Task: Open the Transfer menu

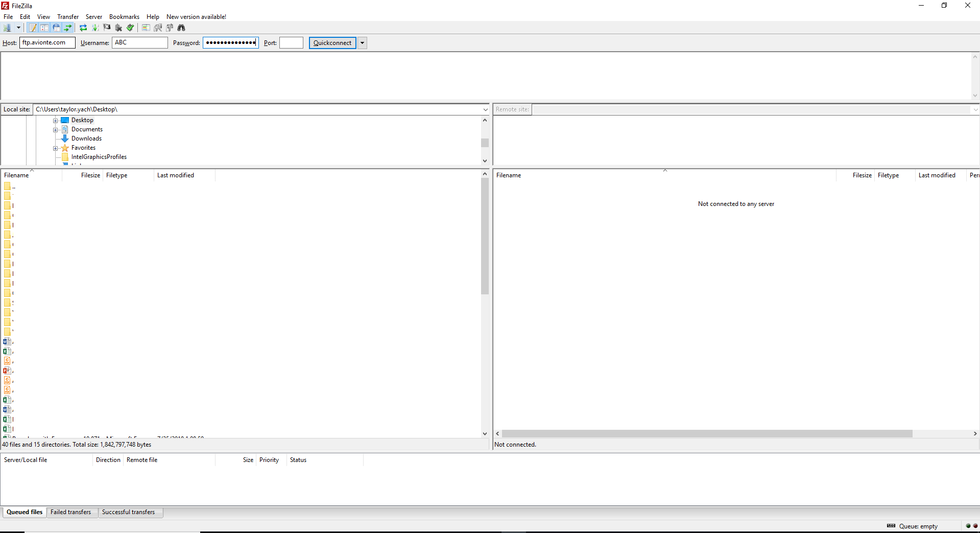Action: (x=67, y=16)
